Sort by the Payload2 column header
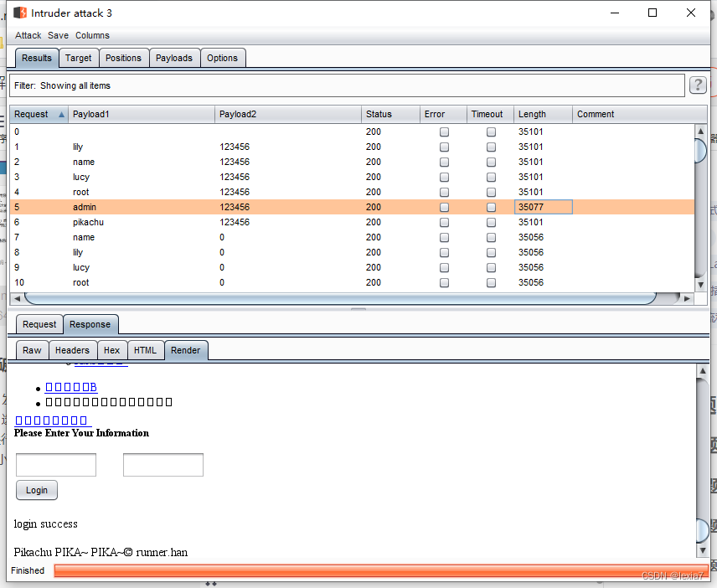Viewport: 717px width, 588px height. [288, 114]
